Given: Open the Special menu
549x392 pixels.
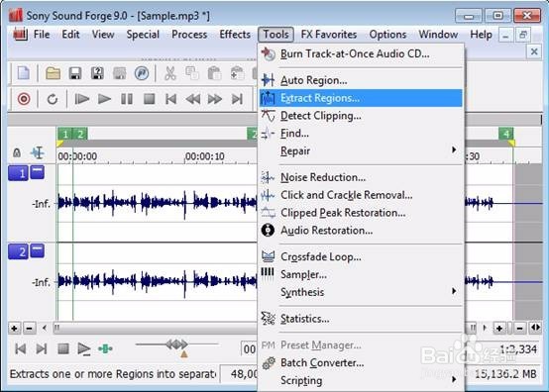Looking at the screenshot, I should [x=143, y=35].
